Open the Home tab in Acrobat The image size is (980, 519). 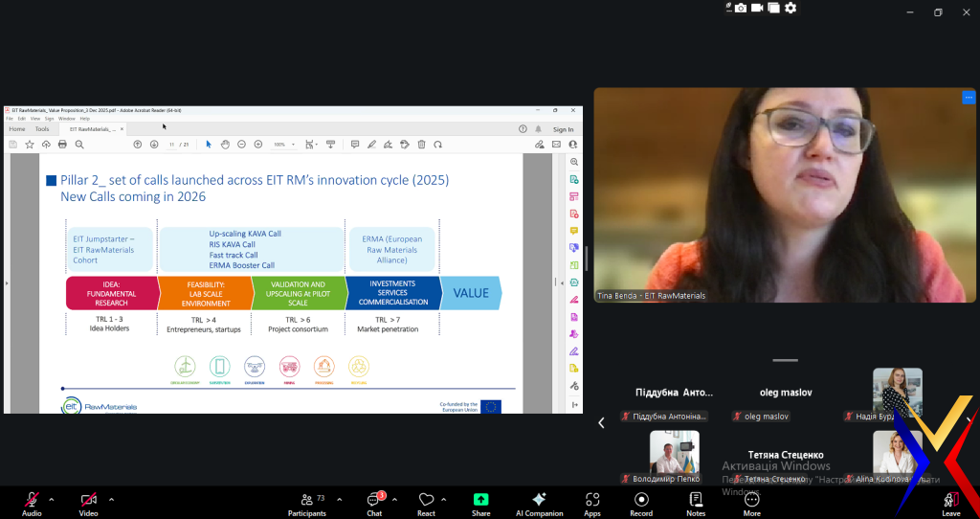click(x=17, y=129)
